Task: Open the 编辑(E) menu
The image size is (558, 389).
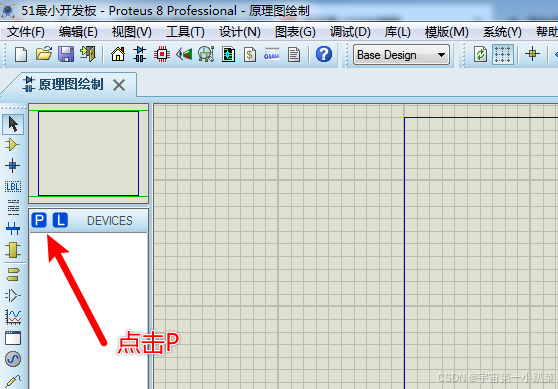Action: pyautogui.click(x=78, y=32)
